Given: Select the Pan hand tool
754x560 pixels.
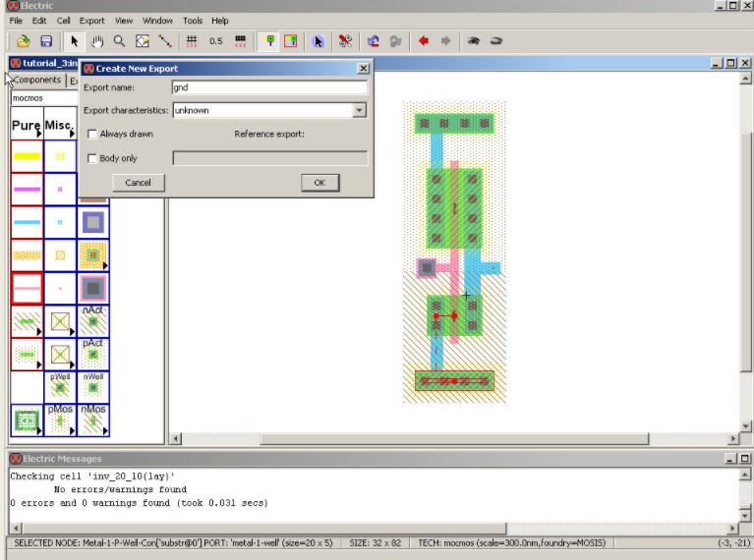Looking at the screenshot, I should (96, 41).
